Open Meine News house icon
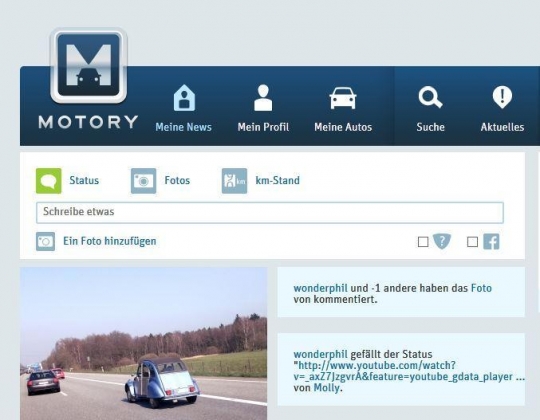 click(184, 98)
